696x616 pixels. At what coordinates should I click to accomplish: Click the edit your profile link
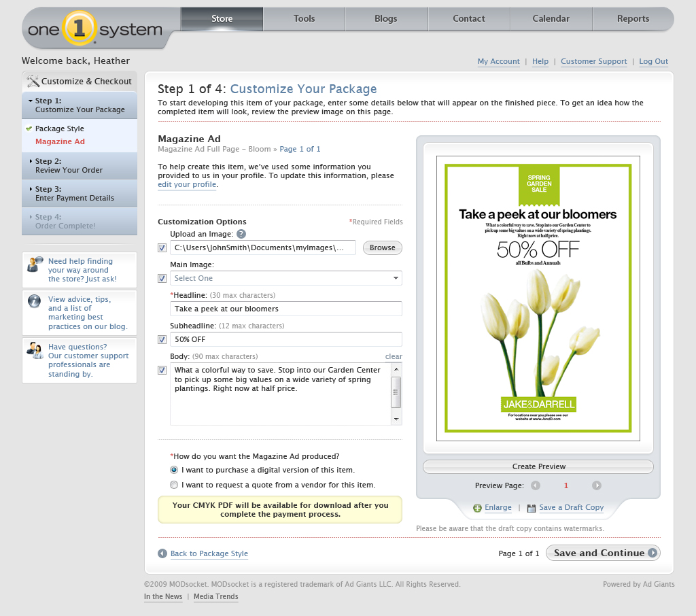click(187, 184)
